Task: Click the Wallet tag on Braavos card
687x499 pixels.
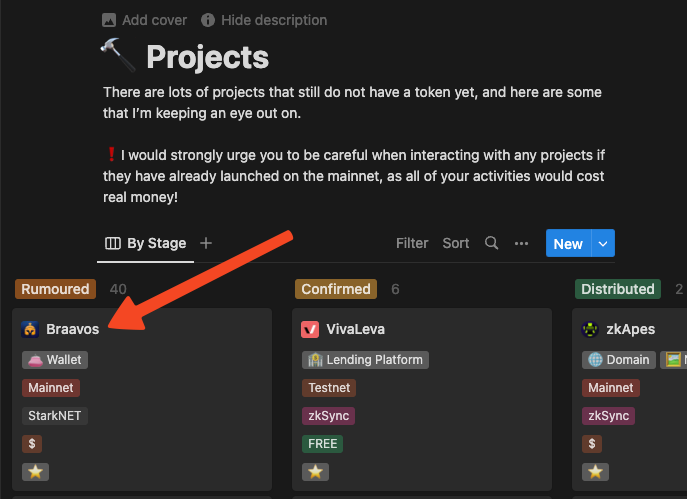Action: pos(55,360)
